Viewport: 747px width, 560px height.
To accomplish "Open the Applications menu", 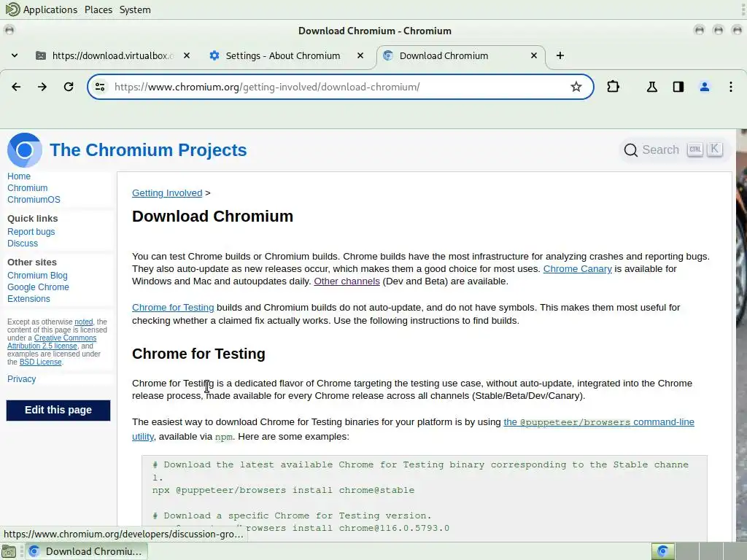I will [50, 9].
